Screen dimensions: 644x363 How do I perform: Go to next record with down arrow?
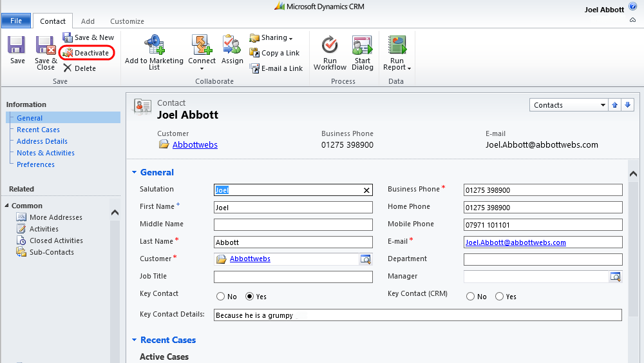(x=627, y=105)
